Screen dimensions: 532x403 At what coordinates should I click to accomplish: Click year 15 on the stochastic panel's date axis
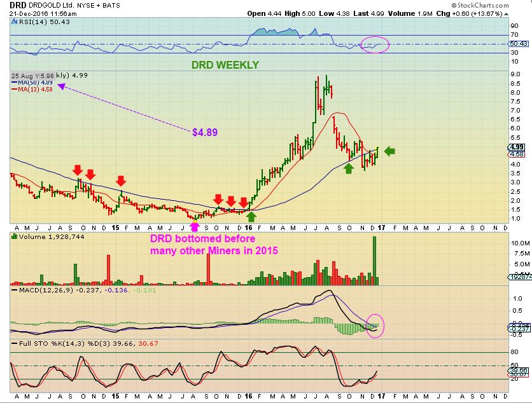(115, 396)
